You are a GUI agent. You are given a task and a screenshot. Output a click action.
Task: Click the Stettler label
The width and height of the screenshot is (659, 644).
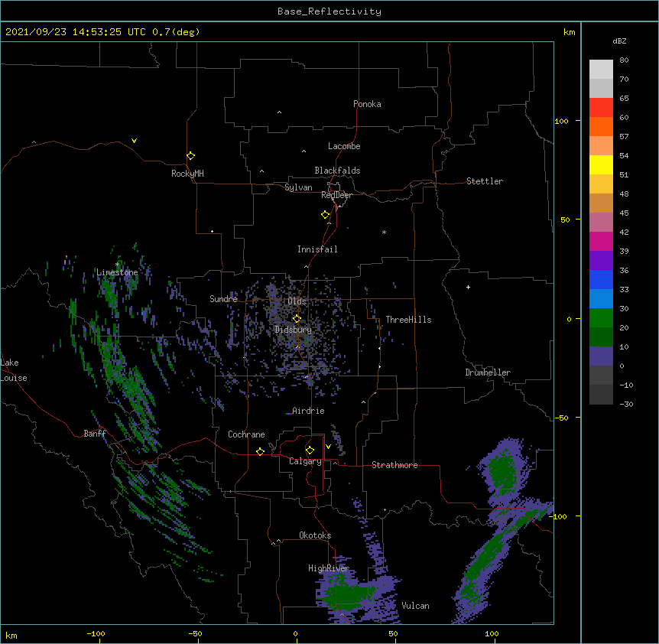(x=485, y=181)
